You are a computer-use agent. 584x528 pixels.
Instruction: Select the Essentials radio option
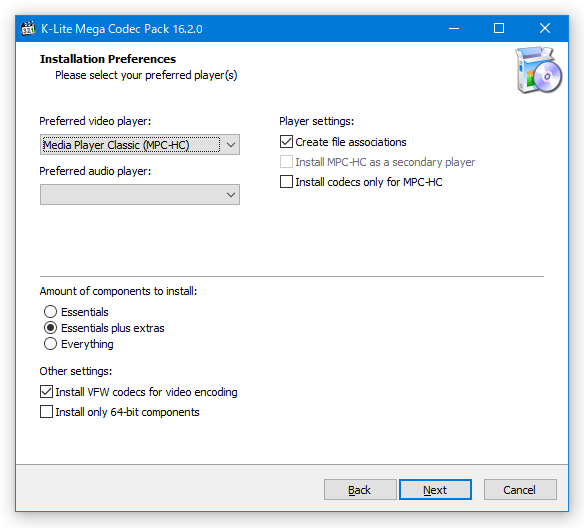50,312
